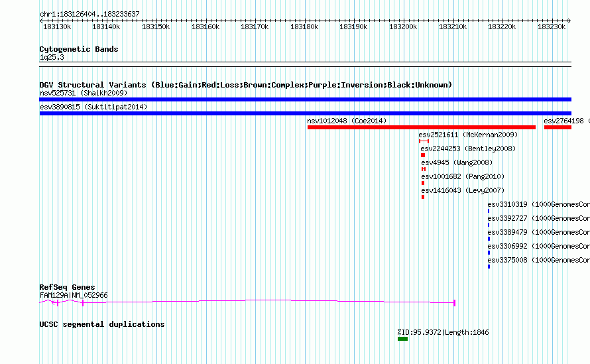Open the esv3310319 variant label
This screenshot has width=590, height=364.
[x=538, y=204]
